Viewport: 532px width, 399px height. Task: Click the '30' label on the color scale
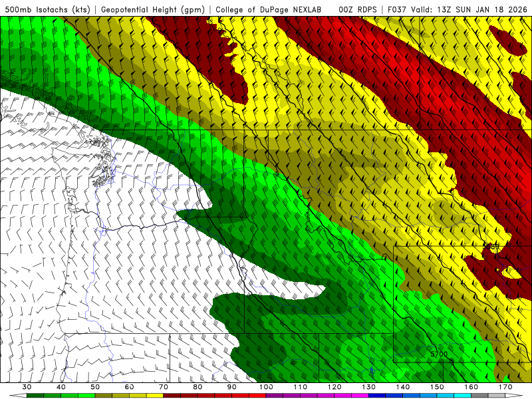[27, 387]
